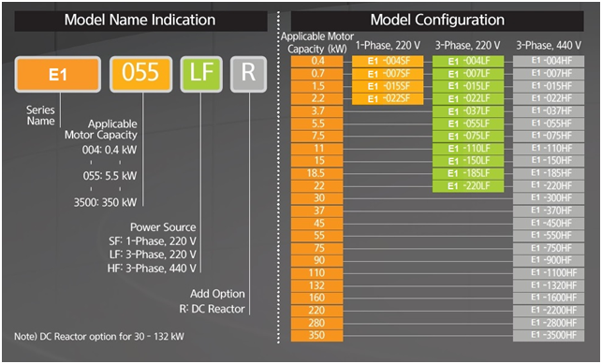
Task: Click the DC Reactor option note text
Action: click(x=99, y=337)
